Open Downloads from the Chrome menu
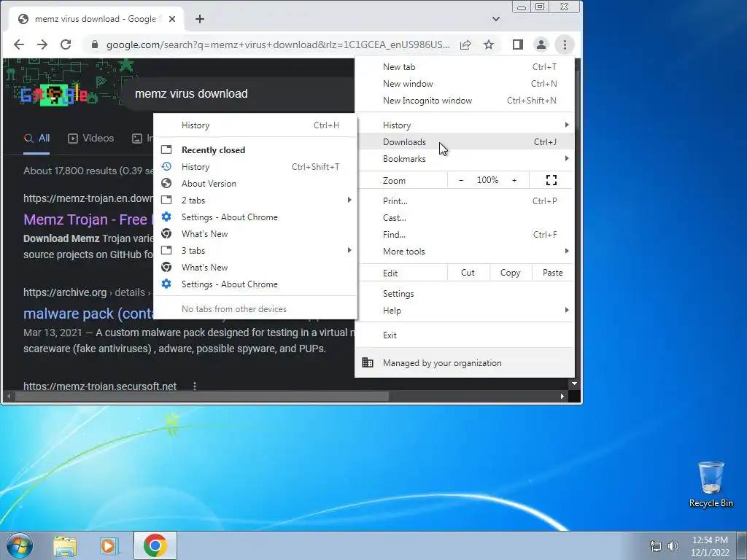This screenshot has width=747, height=560. pyautogui.click(x=465, y=142)
